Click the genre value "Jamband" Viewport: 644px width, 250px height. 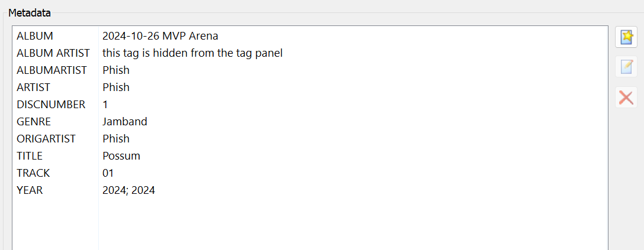click(x=124, y=122)
